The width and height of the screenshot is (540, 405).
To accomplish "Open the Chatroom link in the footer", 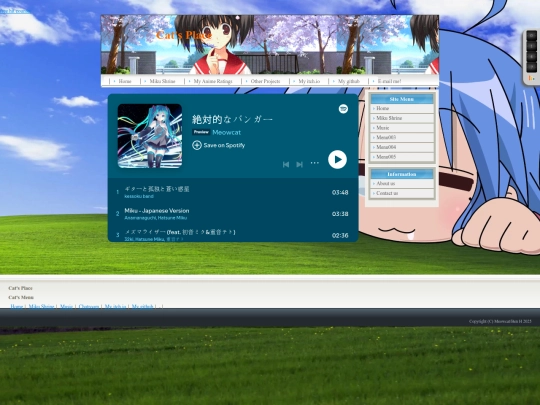I will 89,306.
